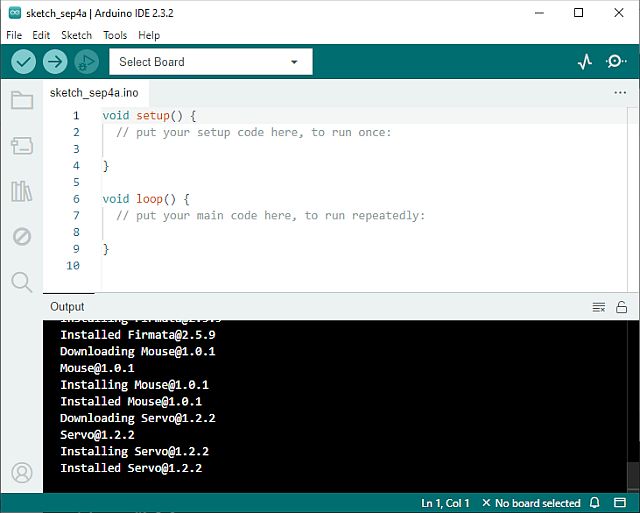Open the Serial Plotter
The height and width of the screenshot is (513, 640).
[x=585, y=62]
